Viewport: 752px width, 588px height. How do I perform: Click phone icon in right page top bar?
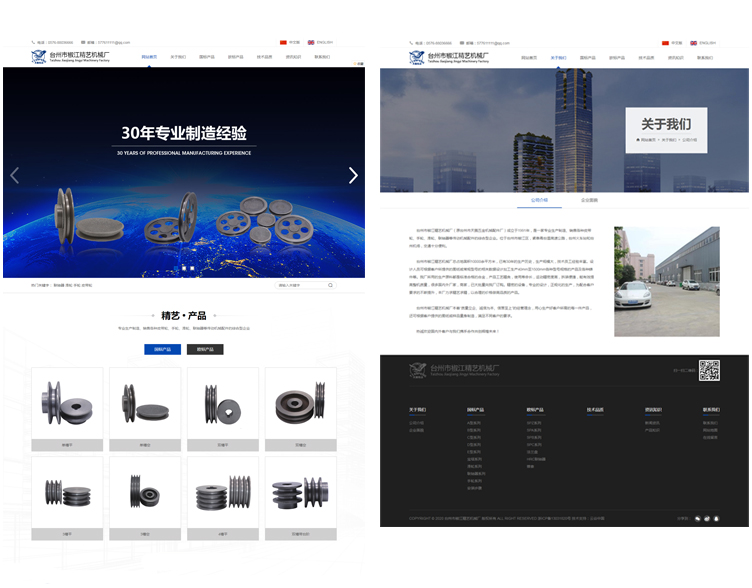click(x=411, y=43)
